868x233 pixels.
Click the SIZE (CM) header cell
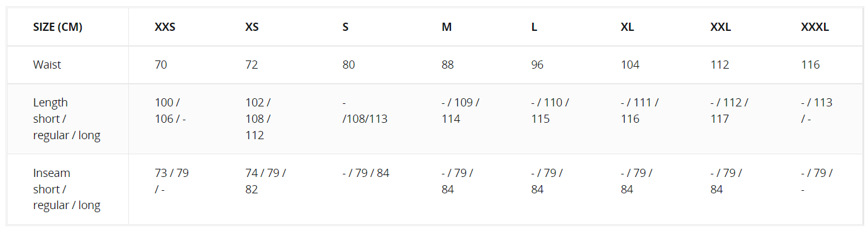tap(58, 27)
